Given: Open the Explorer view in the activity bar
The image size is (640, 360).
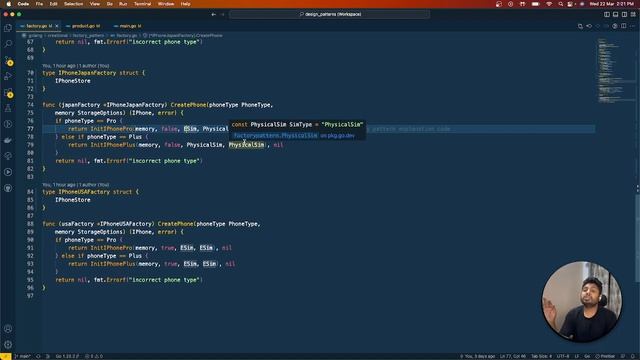Looking at the screenshot, I should 8,28.
